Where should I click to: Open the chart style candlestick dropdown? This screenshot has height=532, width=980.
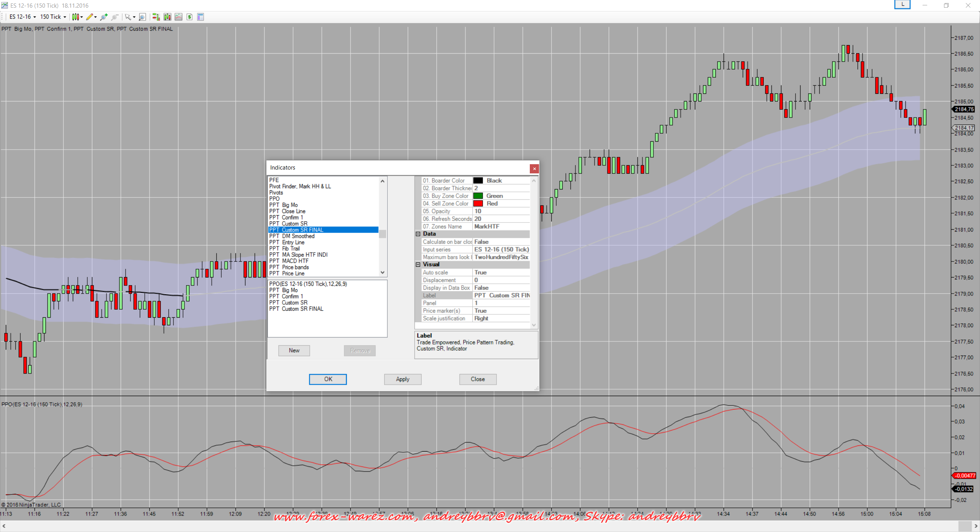[77, 17]
